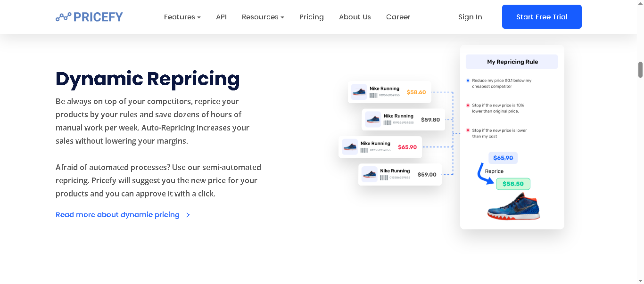Click the barcode icon in the $59.00 card
Viewport: 644px width, 284px height.
coord(384,178)
